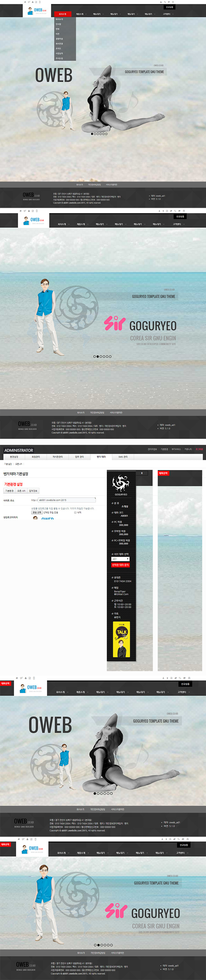Open 기본환경 link in admin header
206x980 pixels.
164,449
